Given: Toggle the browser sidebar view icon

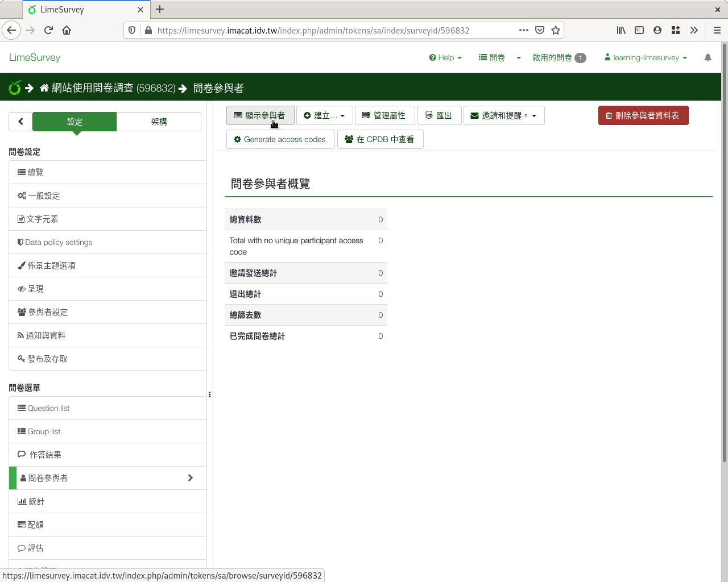Looking at the screenshot, I should click(639, 30).
